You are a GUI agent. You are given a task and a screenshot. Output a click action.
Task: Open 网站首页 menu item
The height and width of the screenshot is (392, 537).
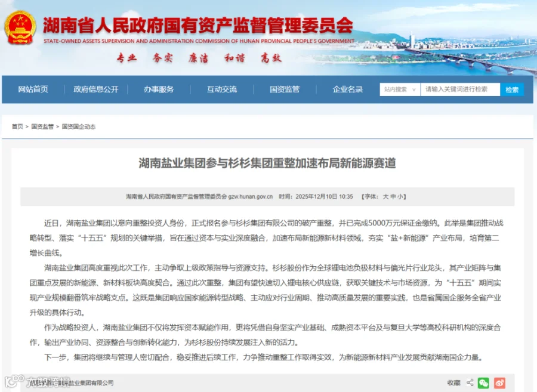point(33,89)
